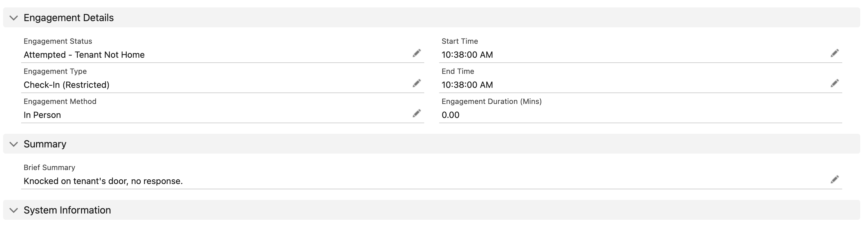Collapse the Summary section chevron

click(x=13, y=144)
